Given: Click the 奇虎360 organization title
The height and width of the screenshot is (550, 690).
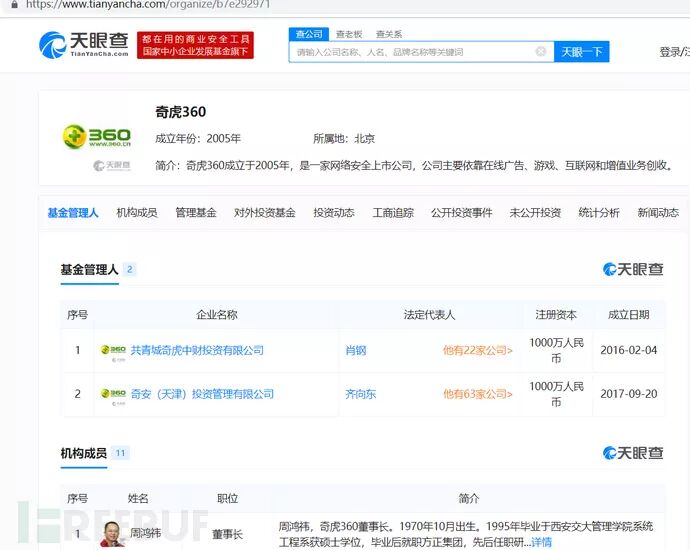Looking at the screenshot, I should click(180, 112).
